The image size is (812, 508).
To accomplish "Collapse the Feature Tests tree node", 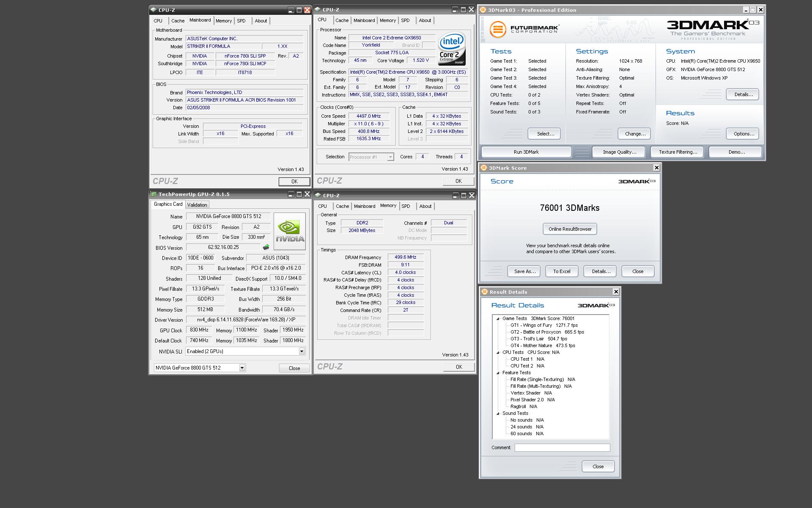I will (x=498, y=373).
